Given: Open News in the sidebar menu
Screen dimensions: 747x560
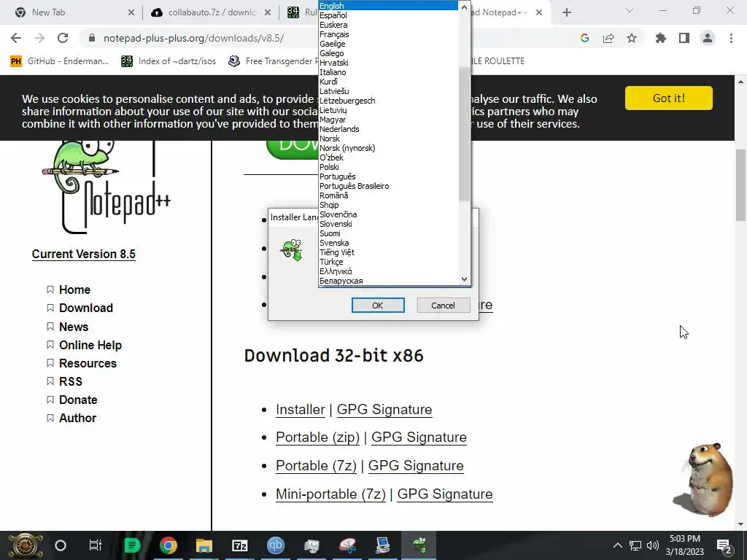Looking at the screenshot, I should [x=74, y=327].
